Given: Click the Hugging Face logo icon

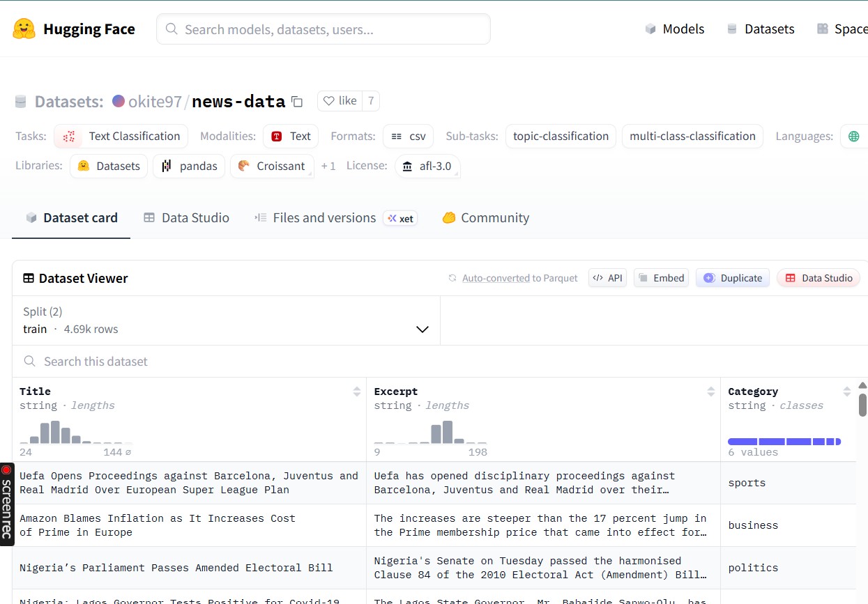Looking at the screenshot, I should [24, 29].
